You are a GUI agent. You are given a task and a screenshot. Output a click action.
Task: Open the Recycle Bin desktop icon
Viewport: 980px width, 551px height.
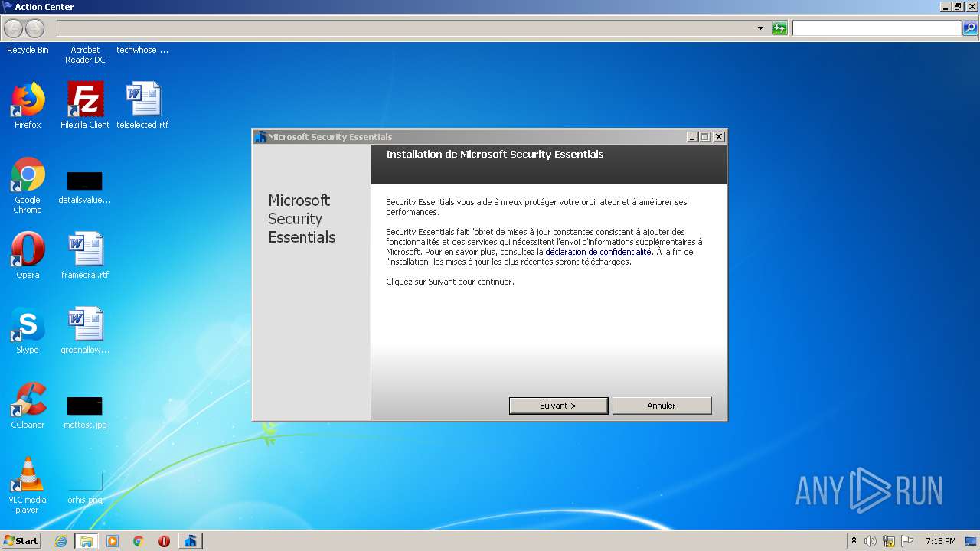click(x=28, y=50)
